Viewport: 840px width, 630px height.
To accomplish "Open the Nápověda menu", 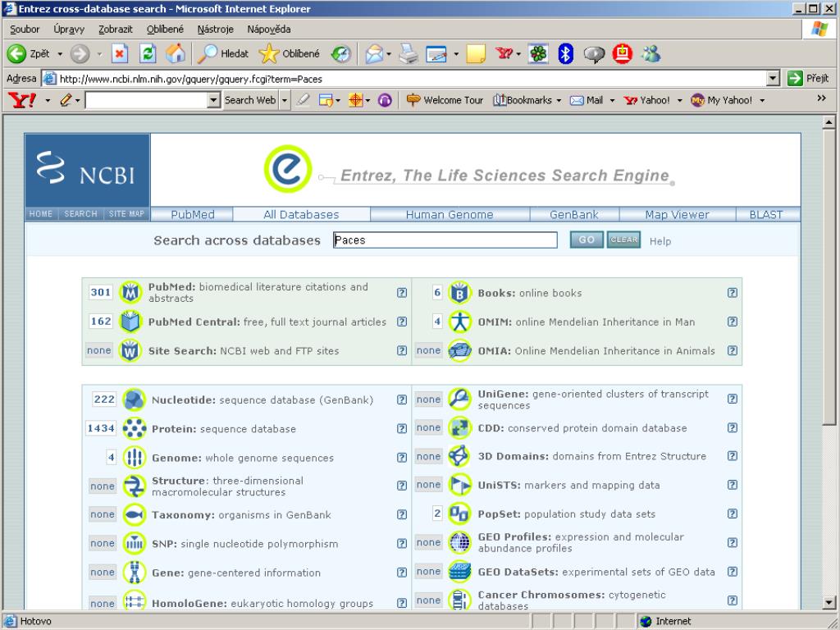I will pos(269,30).
